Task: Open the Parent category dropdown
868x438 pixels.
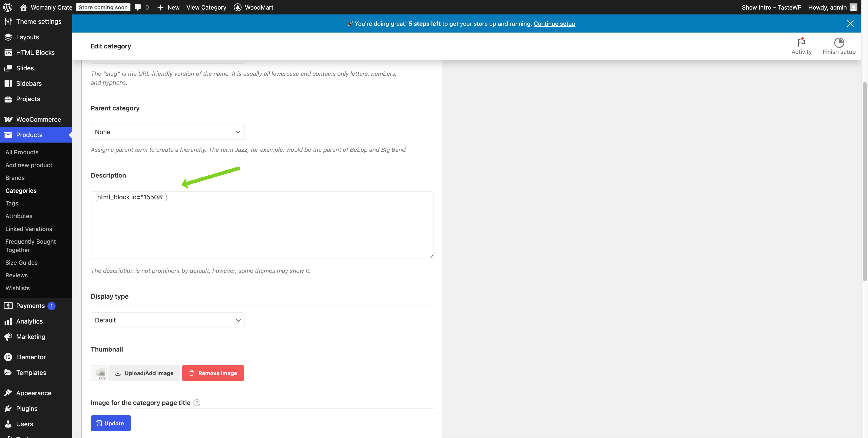Action: [167, 132]
